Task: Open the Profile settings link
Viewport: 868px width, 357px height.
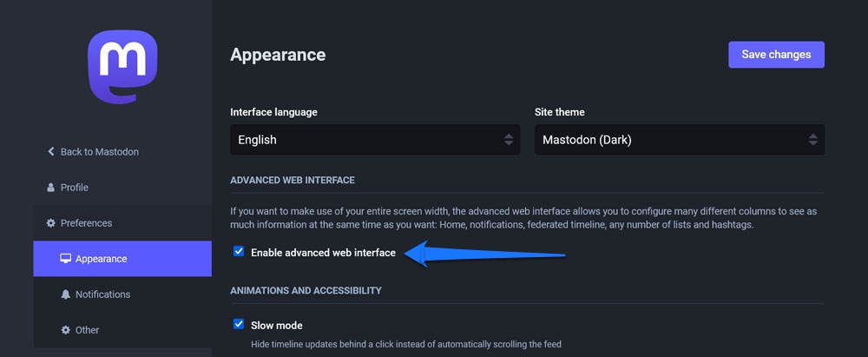Action: (x=74, y=188)
